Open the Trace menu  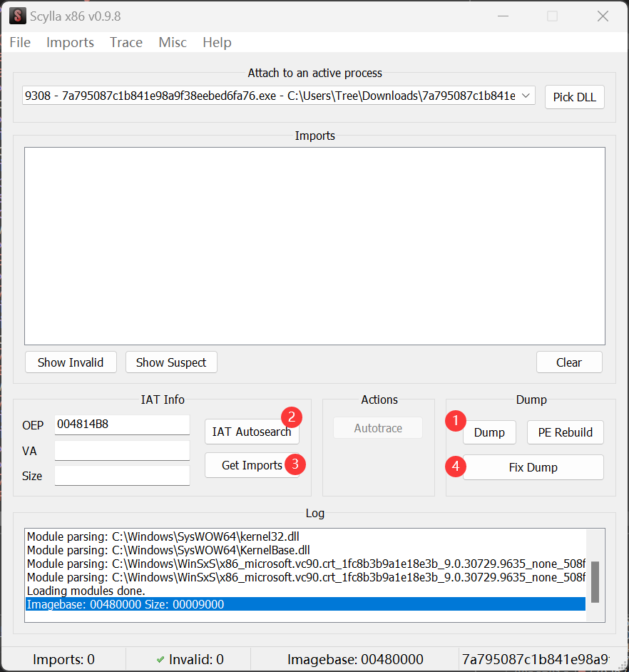[x=126, y=43]
